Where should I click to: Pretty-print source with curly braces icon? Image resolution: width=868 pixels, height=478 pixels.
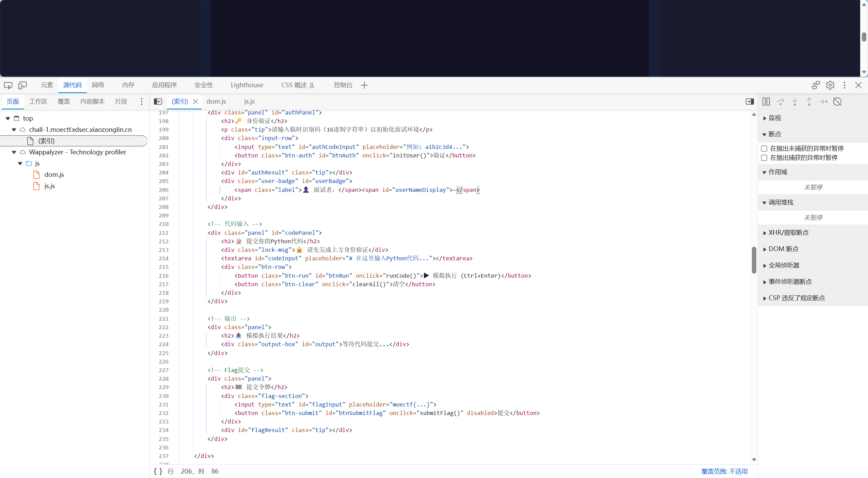click(x=158, y=471)
